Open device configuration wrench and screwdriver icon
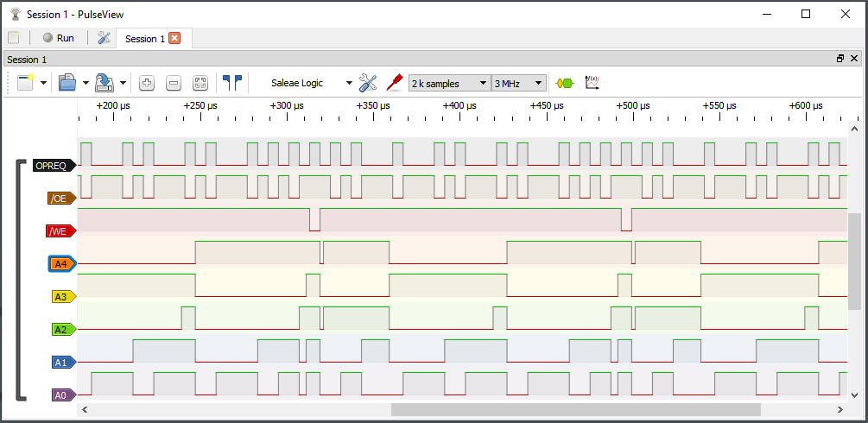The width and height of the screenshot is (868, 423). (368, 83)
